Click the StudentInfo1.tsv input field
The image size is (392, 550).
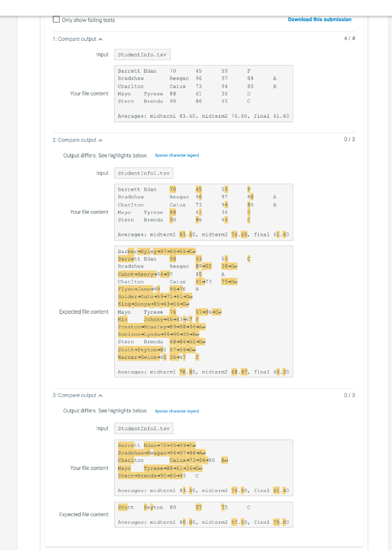[144, 173]
